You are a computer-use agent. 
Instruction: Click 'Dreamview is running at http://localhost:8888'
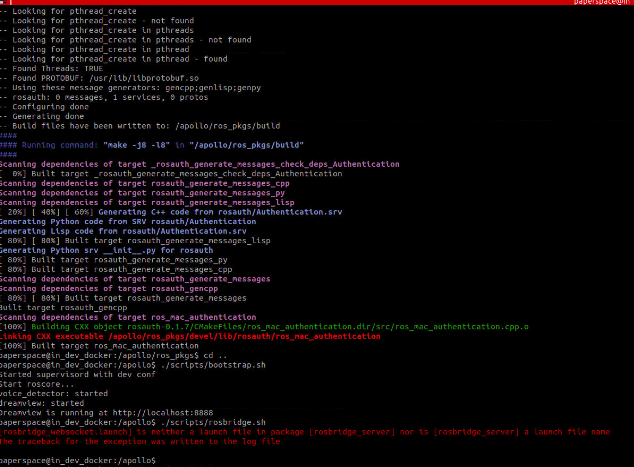coord(107,413)
